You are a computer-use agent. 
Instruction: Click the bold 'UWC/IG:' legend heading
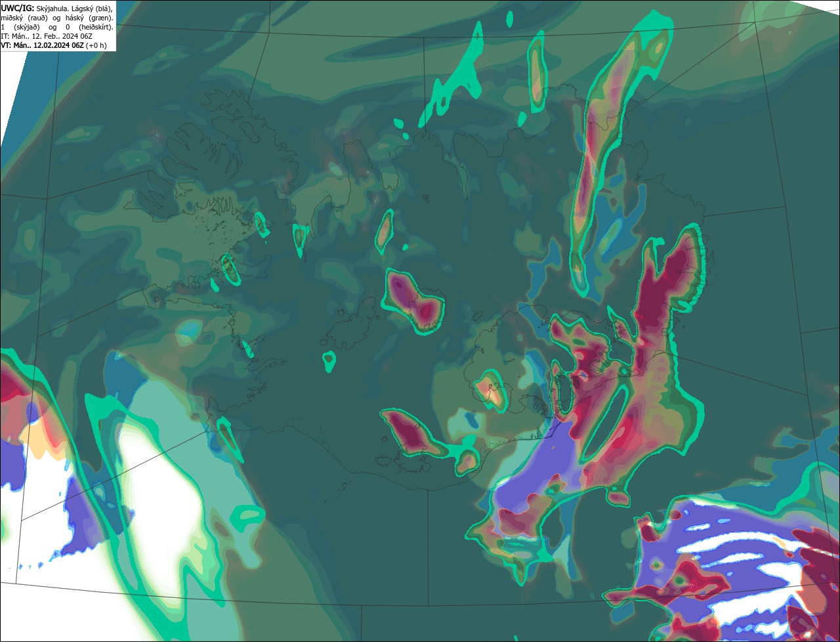click(x=18, y=9)
